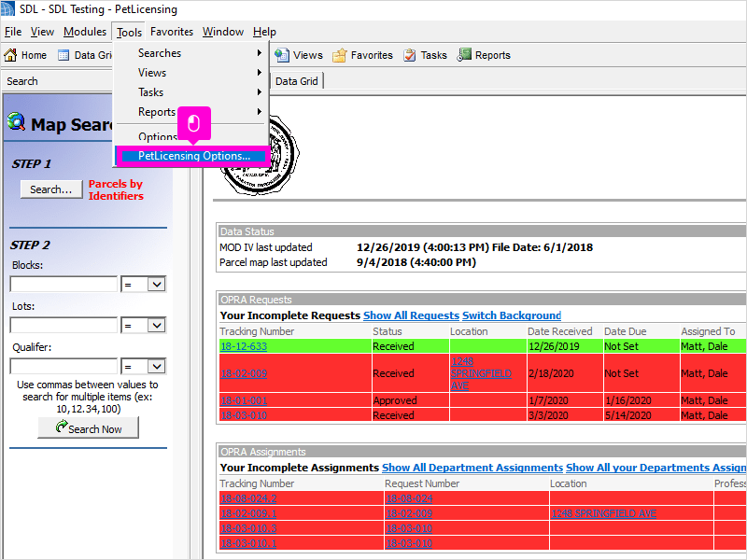Open the Tasks toolbar clipboard icon
The image size is (747, 560).
coord(409,55)
